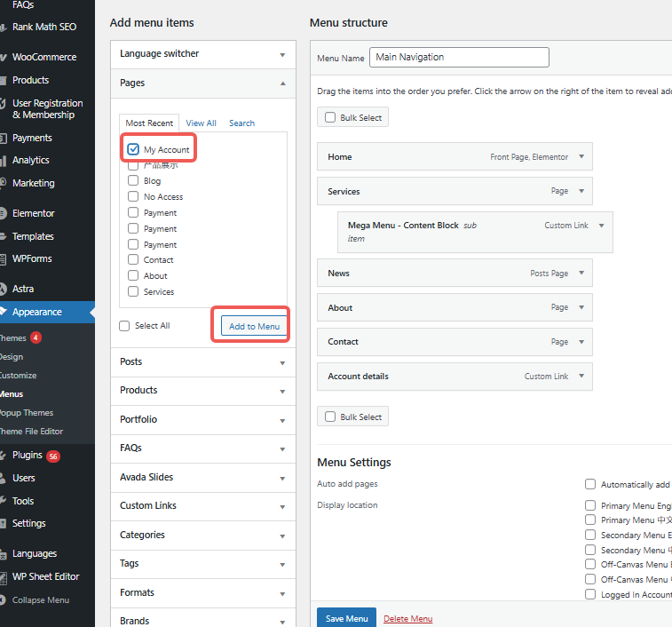
Task: Switch to the Search tab in Pages
Action: coord(241,123)
